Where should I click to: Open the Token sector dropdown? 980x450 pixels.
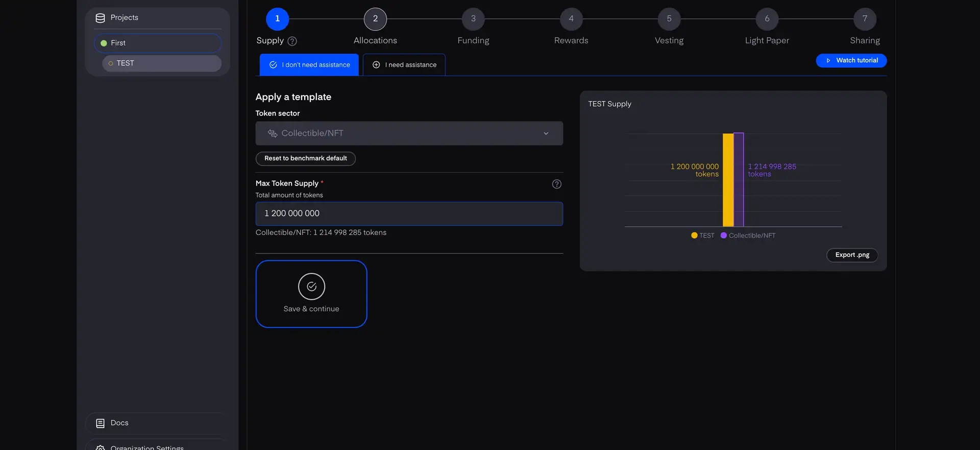coord(408,133)
